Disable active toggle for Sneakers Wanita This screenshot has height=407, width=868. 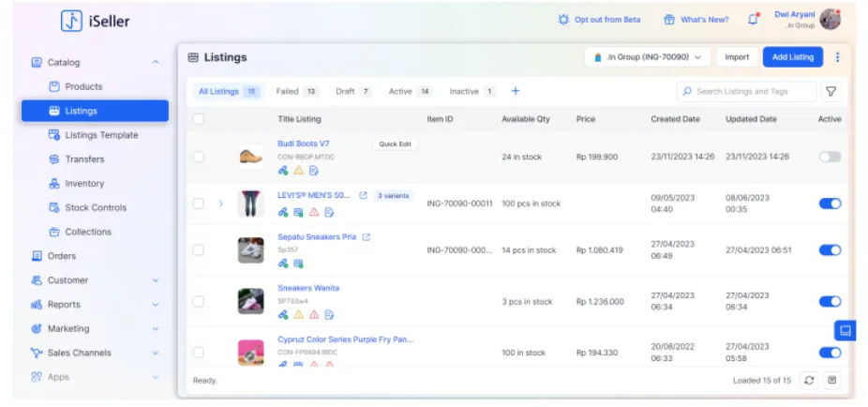pos(830,302)
